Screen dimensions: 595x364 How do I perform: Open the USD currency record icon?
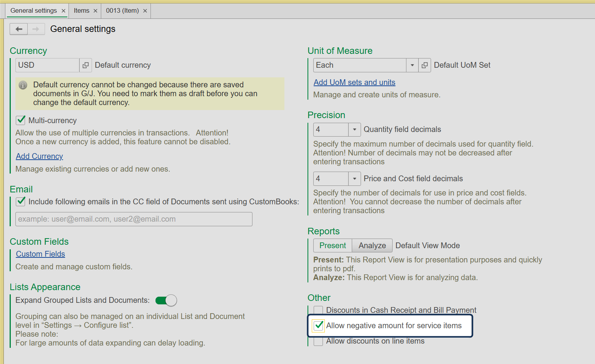coord(85,65)
